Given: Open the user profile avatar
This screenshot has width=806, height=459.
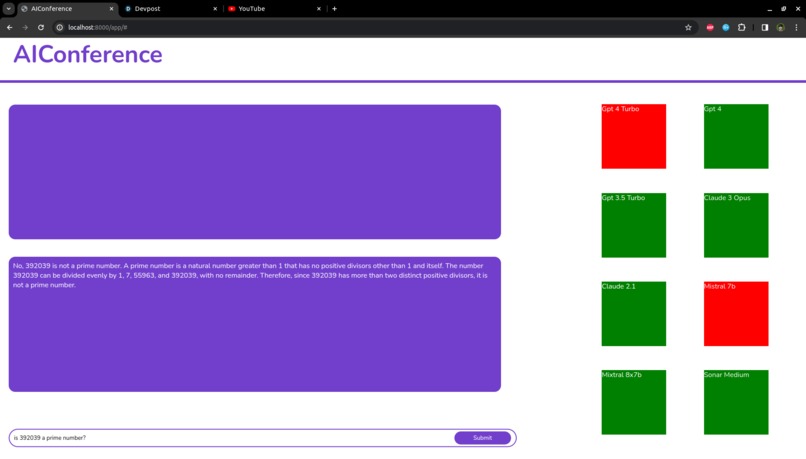Looking at the screenshot, I should (x=780, y=27).
